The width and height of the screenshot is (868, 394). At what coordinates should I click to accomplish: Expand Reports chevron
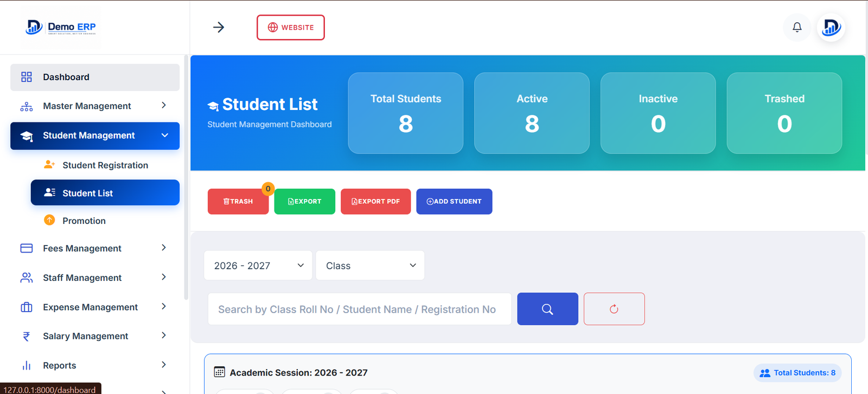164,365
